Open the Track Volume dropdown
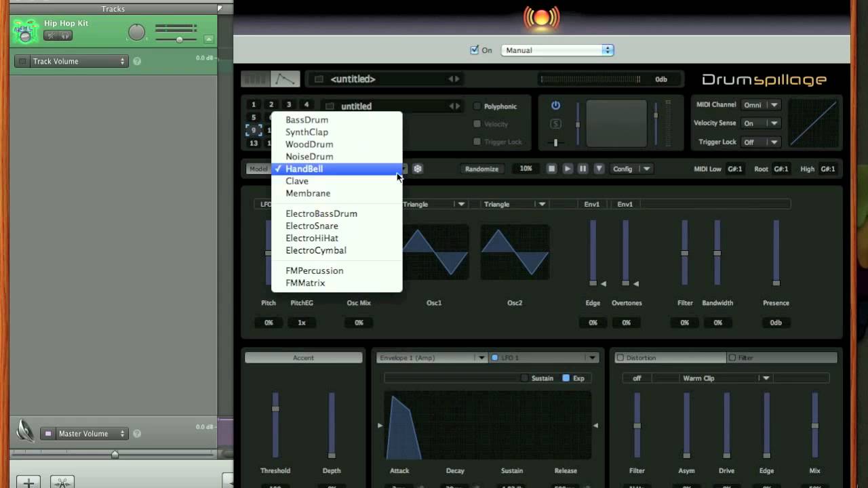The width and height of the screenshot is (868, 488). click(x=79, y=61)
